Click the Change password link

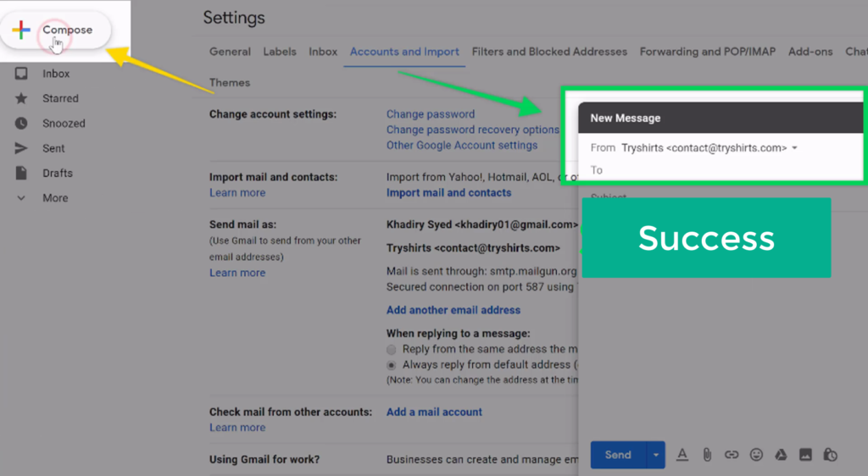[x=430, y=113]
